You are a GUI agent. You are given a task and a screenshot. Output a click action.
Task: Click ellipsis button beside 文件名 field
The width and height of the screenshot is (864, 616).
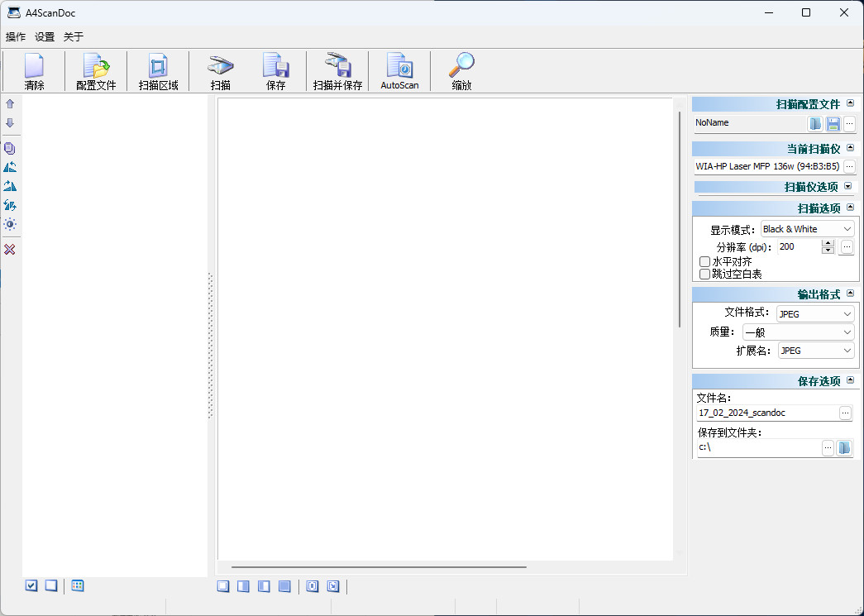point(845,413)
